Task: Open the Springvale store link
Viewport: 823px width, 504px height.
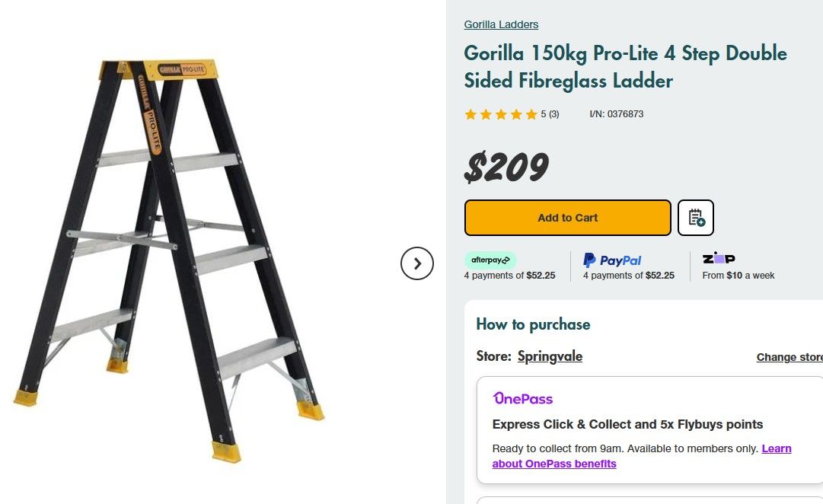Action: [x=550, y=356]
